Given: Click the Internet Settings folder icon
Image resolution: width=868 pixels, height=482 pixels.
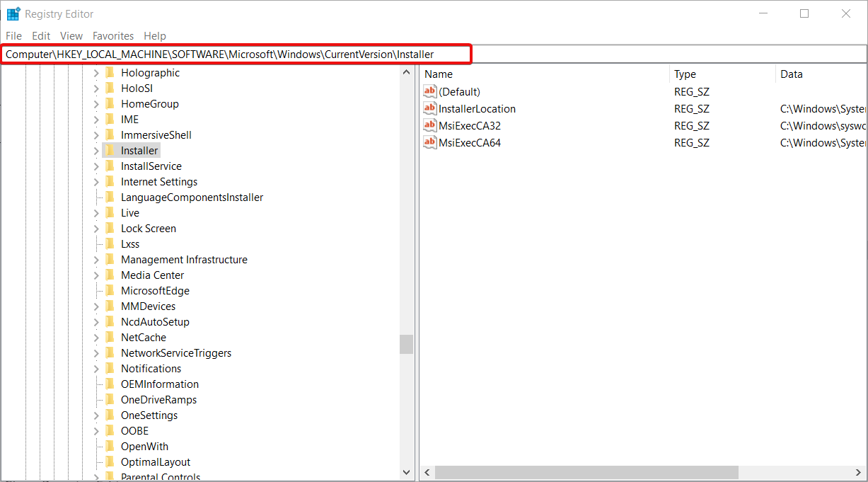Looking at the screenshot, I should coord(109,181).
